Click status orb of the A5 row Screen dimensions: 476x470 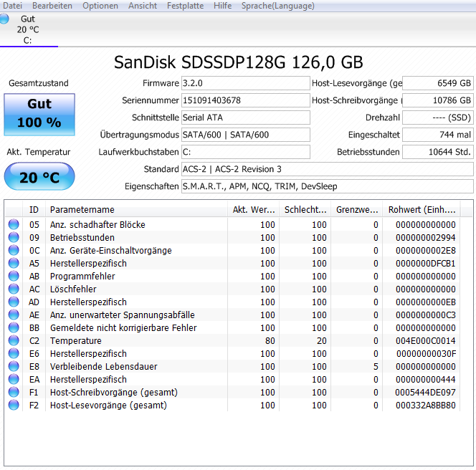14,263
